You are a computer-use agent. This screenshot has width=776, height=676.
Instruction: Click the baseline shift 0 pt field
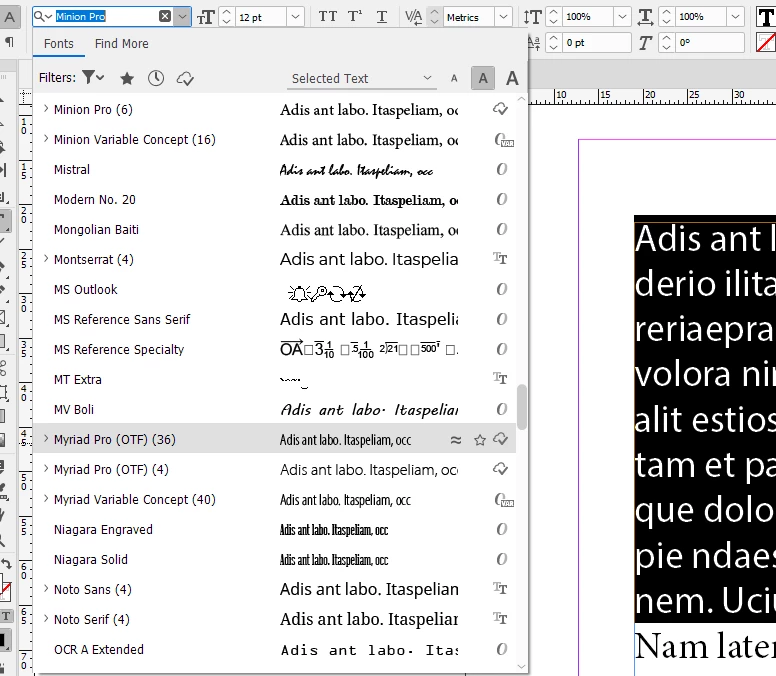596,43
